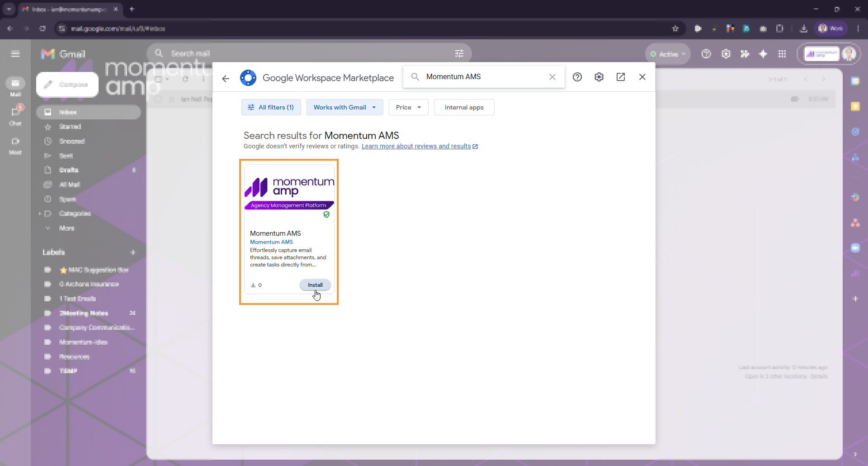Open browser downloads icon
This screenshot has width=868, height=466.
803,29
